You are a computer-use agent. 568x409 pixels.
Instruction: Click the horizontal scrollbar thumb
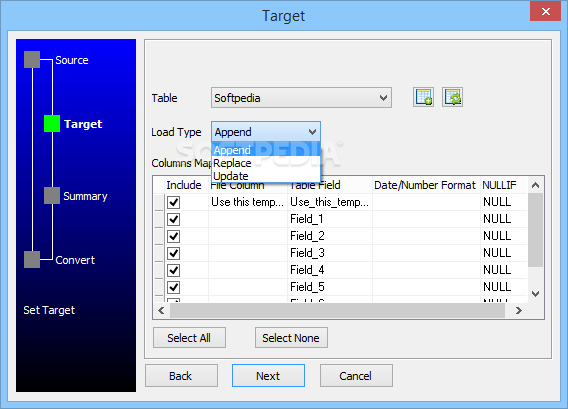tap(337, 310)
